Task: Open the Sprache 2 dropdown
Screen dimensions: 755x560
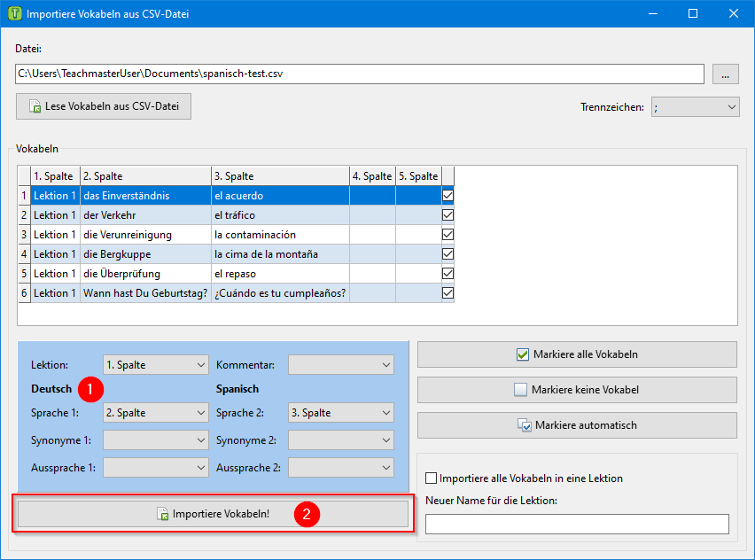Action: (x=341, y=413)
